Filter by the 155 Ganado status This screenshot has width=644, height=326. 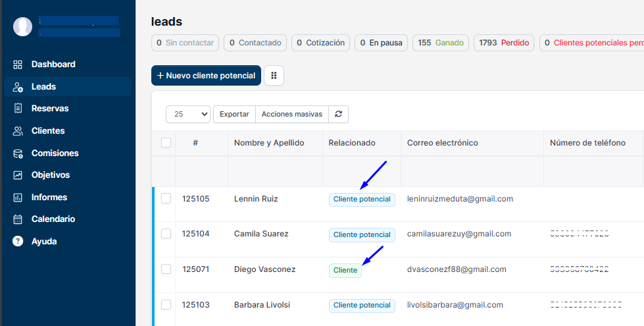(440, 43)
